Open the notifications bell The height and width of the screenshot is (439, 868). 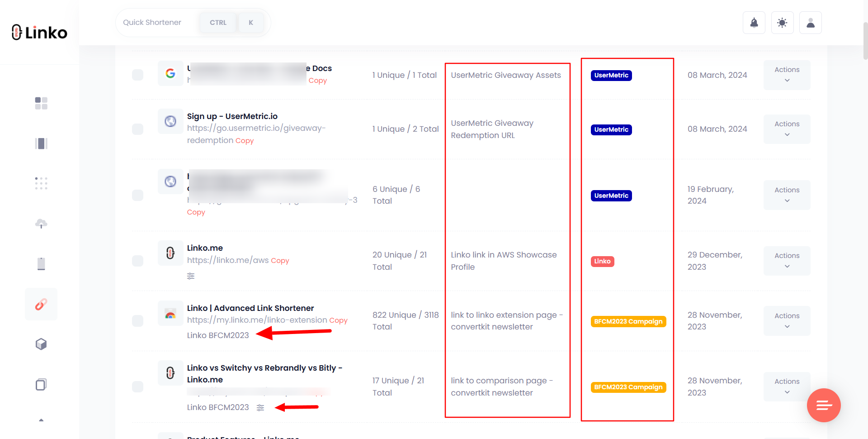[x=754, y=23]
